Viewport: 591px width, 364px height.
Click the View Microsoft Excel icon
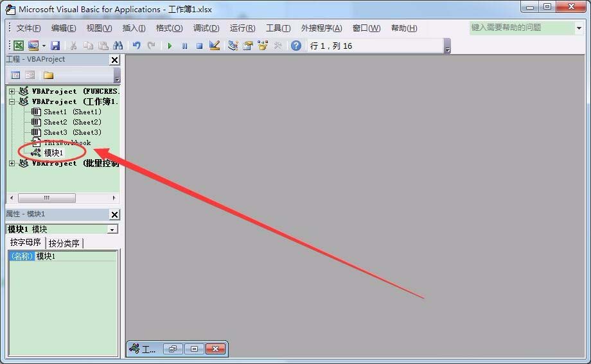(x=19, y=46)
